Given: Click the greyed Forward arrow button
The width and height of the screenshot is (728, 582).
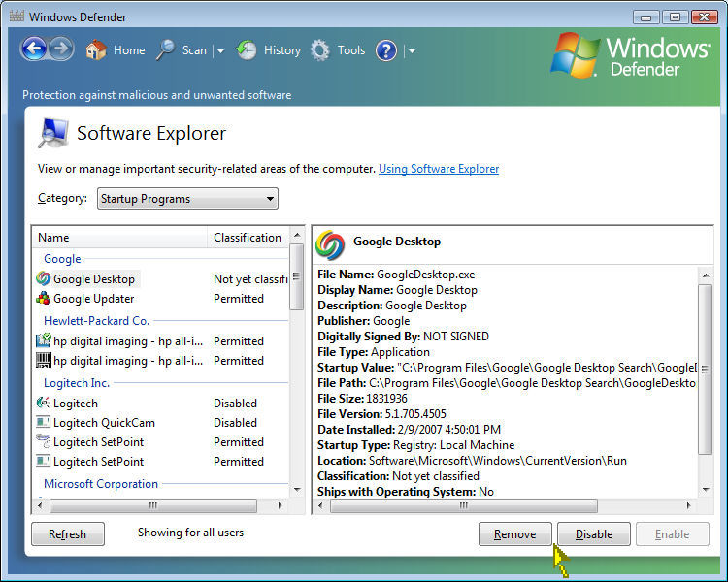Looking at the screenshot, I should tap(61, 48).
